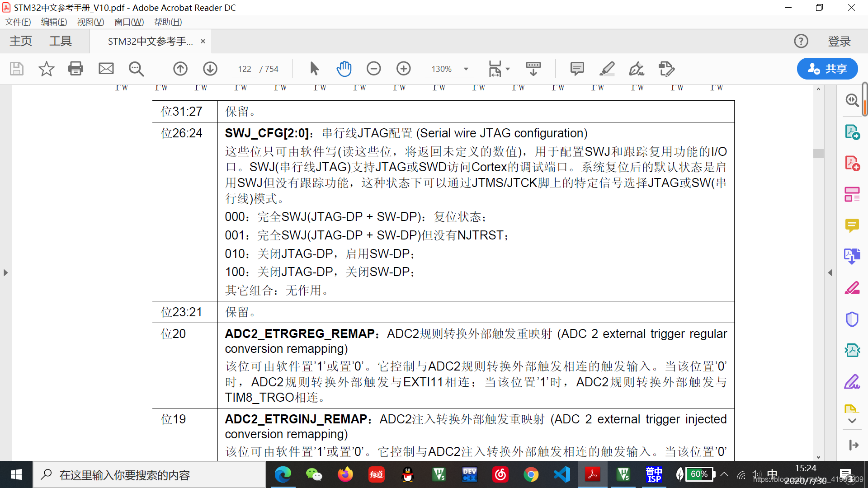Click the read mode keyboard icon
868x488 pixels.
(533, 69)
